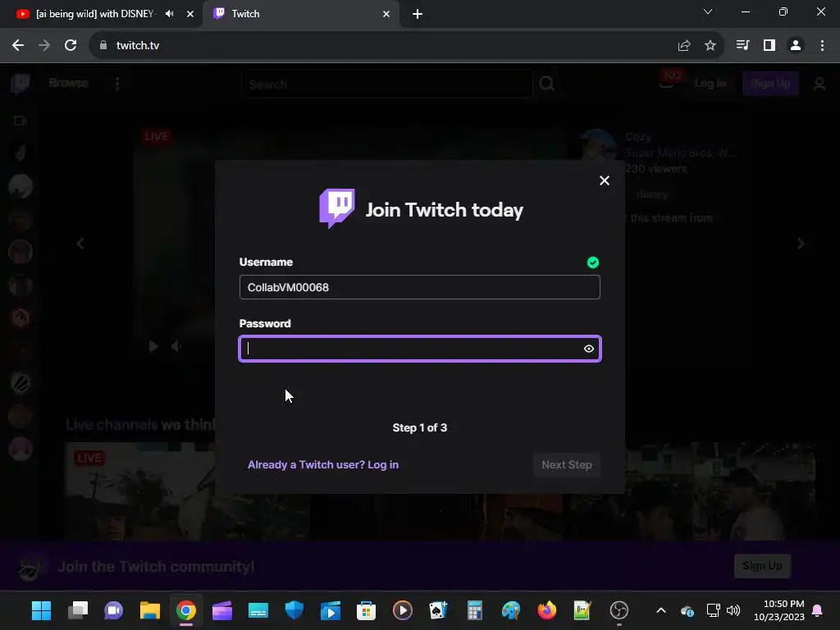Image resolution: width=840 pixels, height=630 pixels.
Task: Click Log In in the Twitch header
Action: coord(710,83)
